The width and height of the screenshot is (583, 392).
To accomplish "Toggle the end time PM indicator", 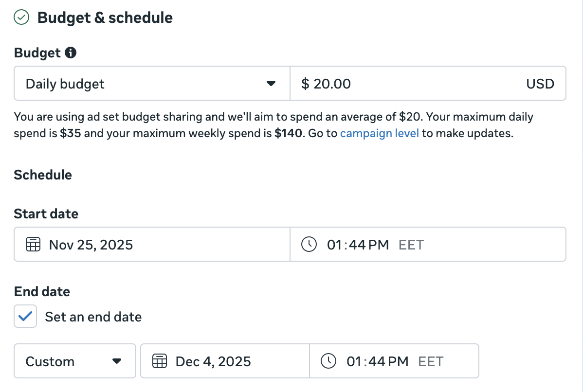I will (398, 361).
